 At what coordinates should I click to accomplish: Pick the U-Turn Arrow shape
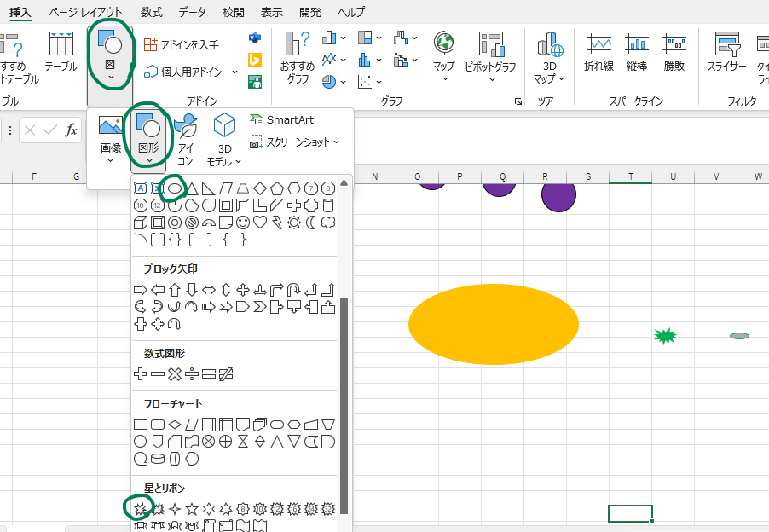click(x=294, y=290)
